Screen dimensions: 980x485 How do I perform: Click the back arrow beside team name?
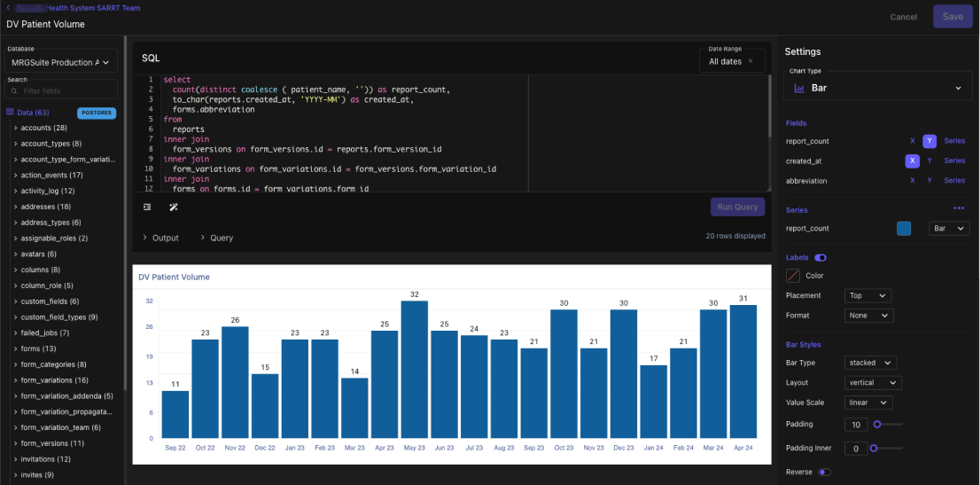click(8, 8)
